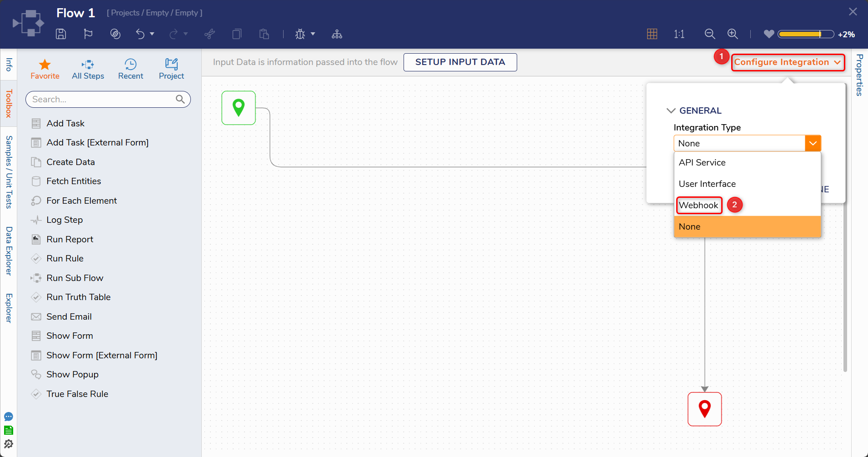868x457 pixels.
Task: Click the undo arrow icon
Action: (140, 34)
